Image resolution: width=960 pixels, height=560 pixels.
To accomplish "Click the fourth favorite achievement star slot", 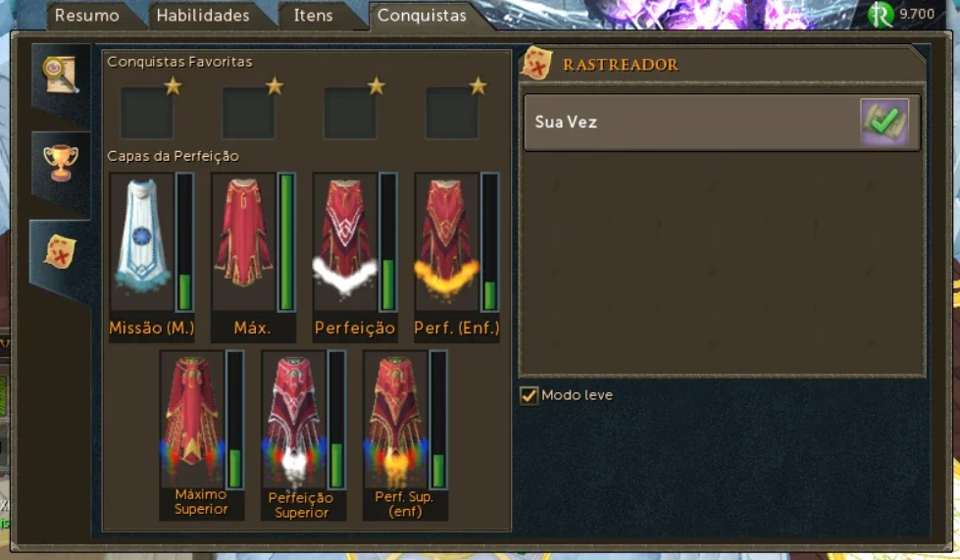I will [452, 113].
